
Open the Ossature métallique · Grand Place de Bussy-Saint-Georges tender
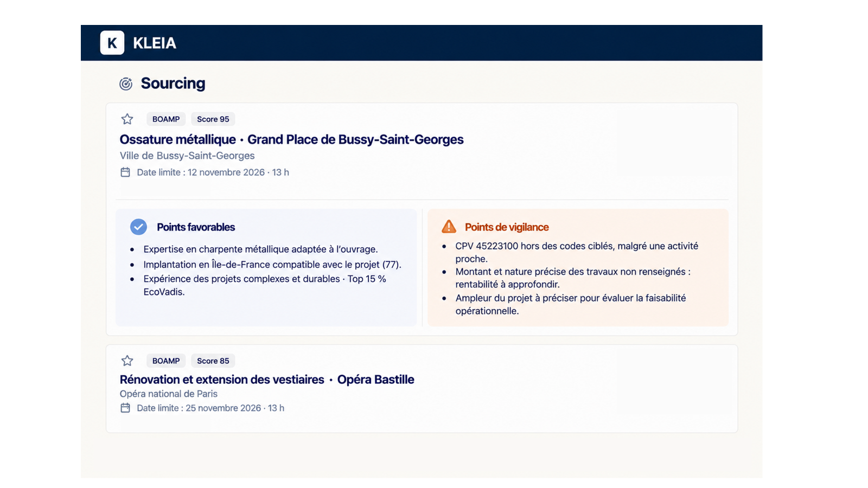point(291,139)
